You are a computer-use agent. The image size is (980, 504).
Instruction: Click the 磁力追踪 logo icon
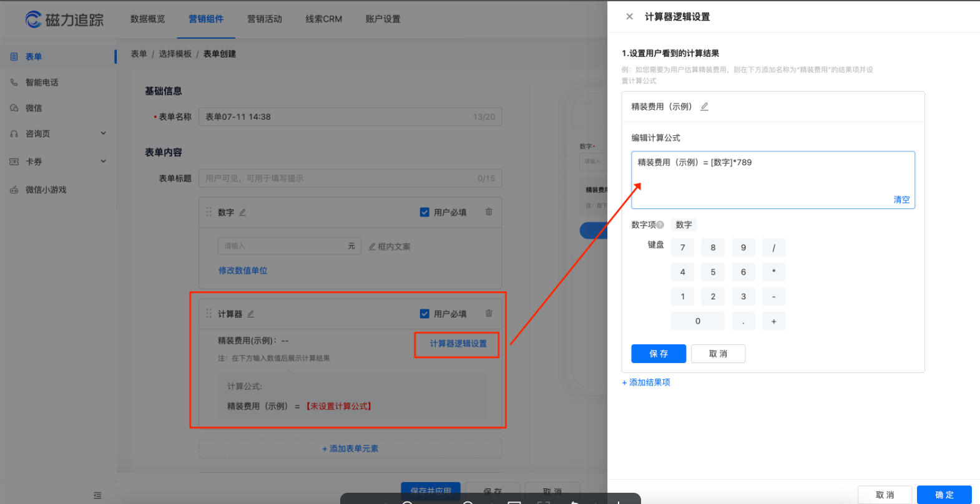coord(34,19)
